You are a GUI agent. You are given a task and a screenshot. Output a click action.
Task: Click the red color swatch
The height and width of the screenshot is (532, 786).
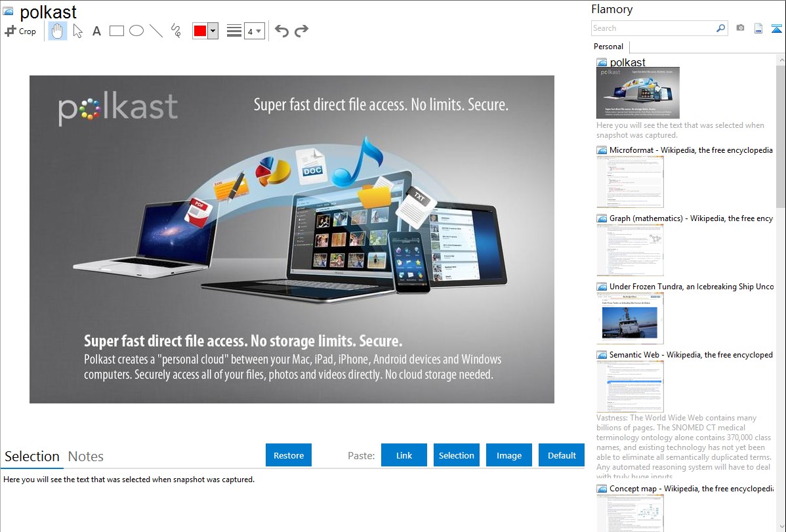(x=200, y=31)
